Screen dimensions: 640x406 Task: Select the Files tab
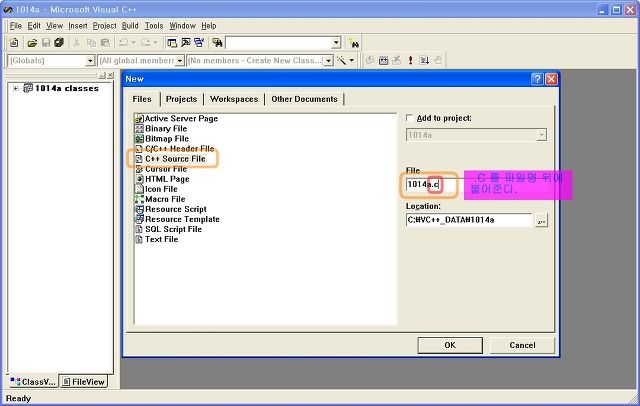142,99
